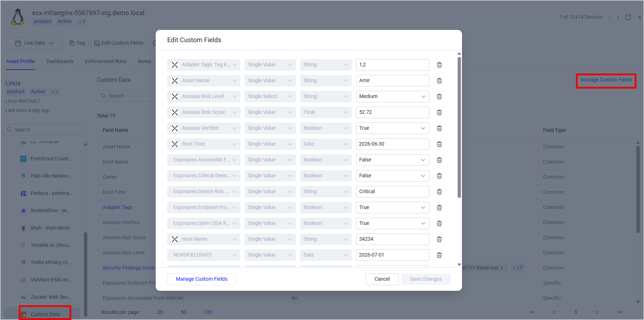Delete the NOVOFIELDDATE field row
The width and height of the screenshot is (644, 320).
pyautogui.click(x=439, y=255)
